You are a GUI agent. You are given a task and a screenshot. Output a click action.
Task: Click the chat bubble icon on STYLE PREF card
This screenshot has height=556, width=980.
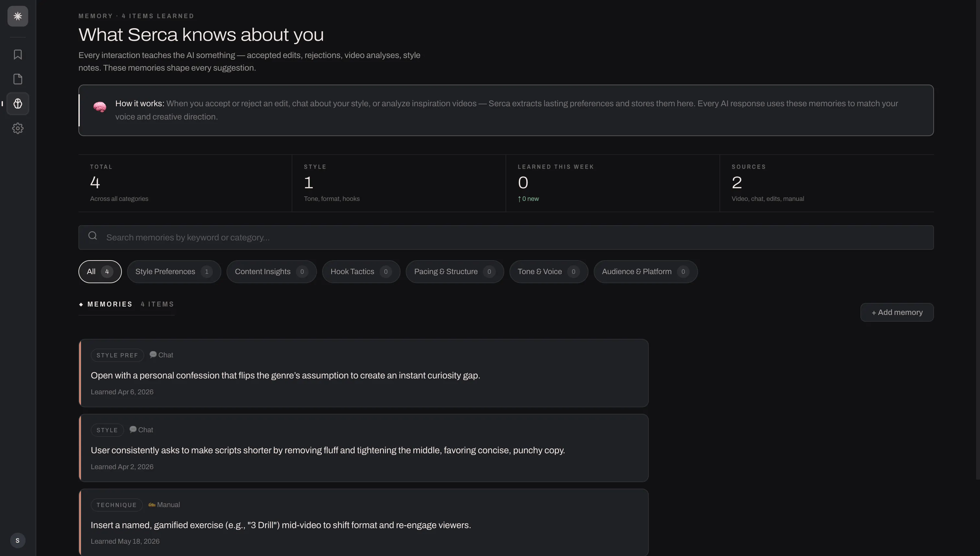pyautogui.click(x=153, y=354)
